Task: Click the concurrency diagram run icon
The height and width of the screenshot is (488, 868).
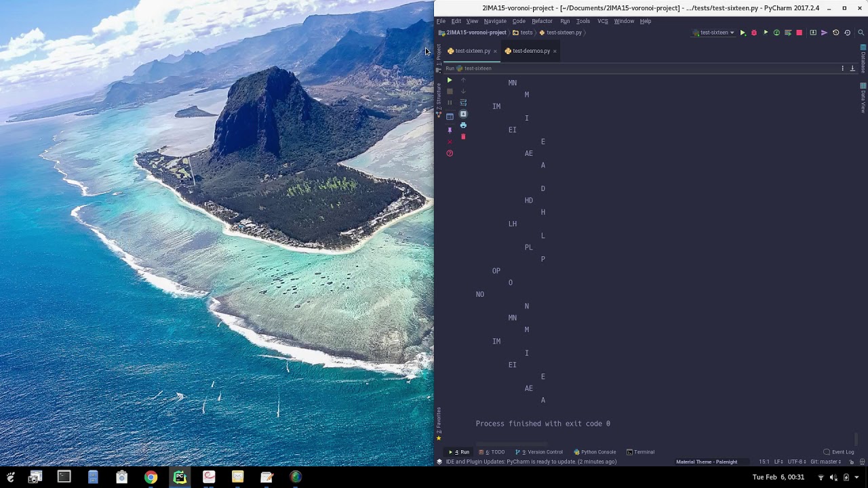Action: 788,33
